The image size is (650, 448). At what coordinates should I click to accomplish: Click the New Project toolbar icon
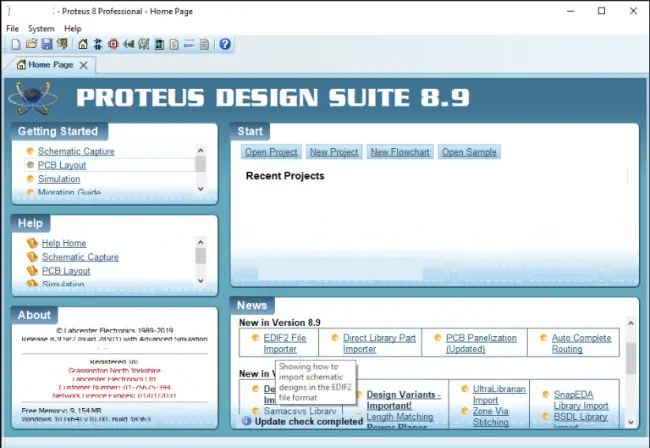point(16,44)
